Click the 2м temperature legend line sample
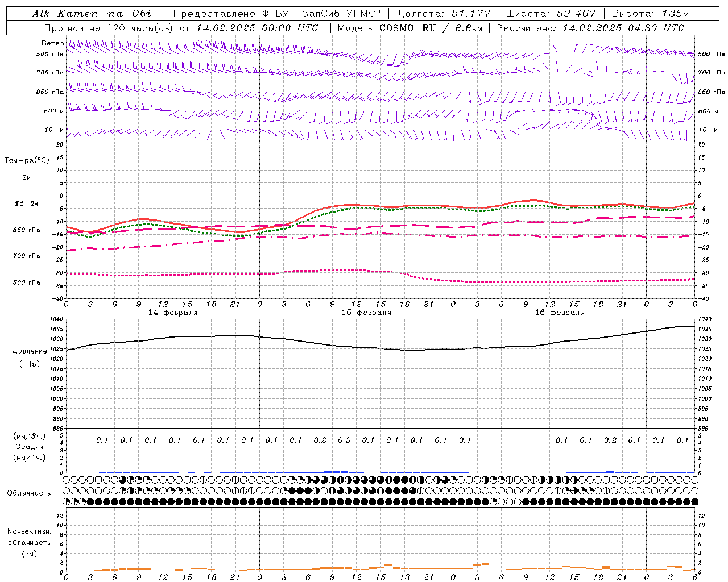 coord(26,184)
